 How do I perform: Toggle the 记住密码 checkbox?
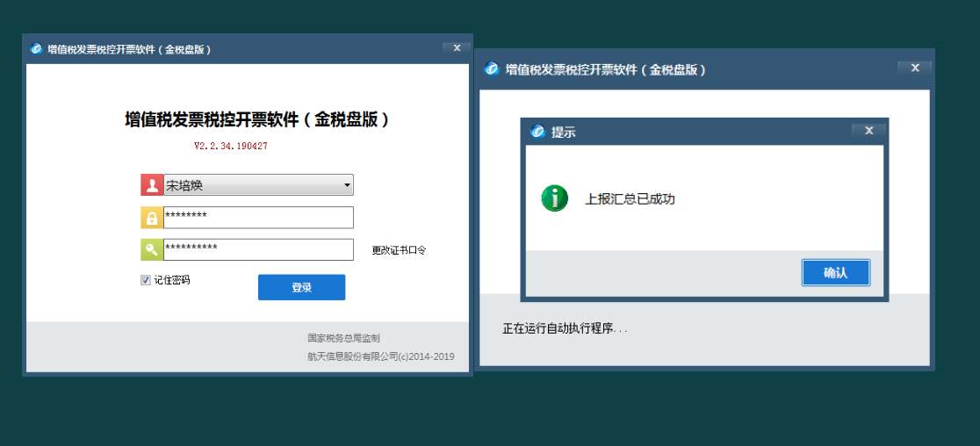146,280
